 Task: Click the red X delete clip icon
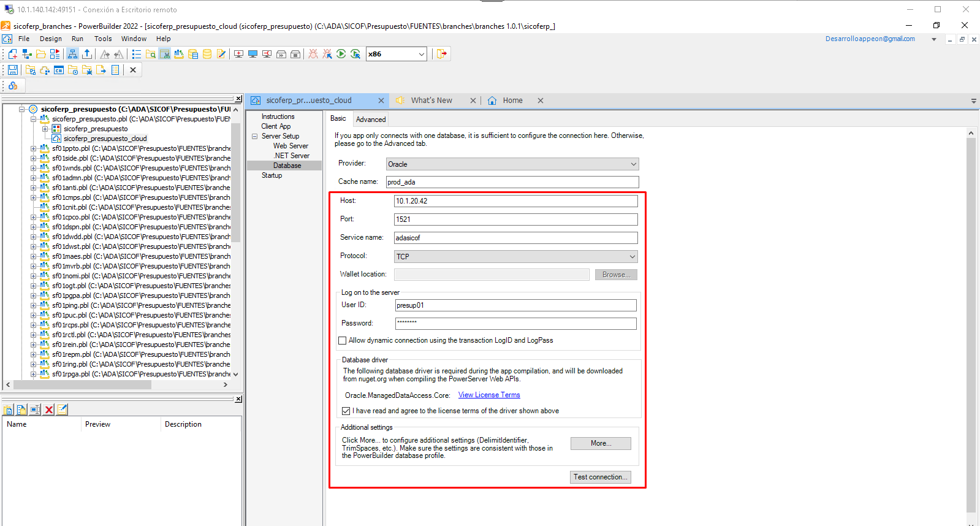point(49,410)
